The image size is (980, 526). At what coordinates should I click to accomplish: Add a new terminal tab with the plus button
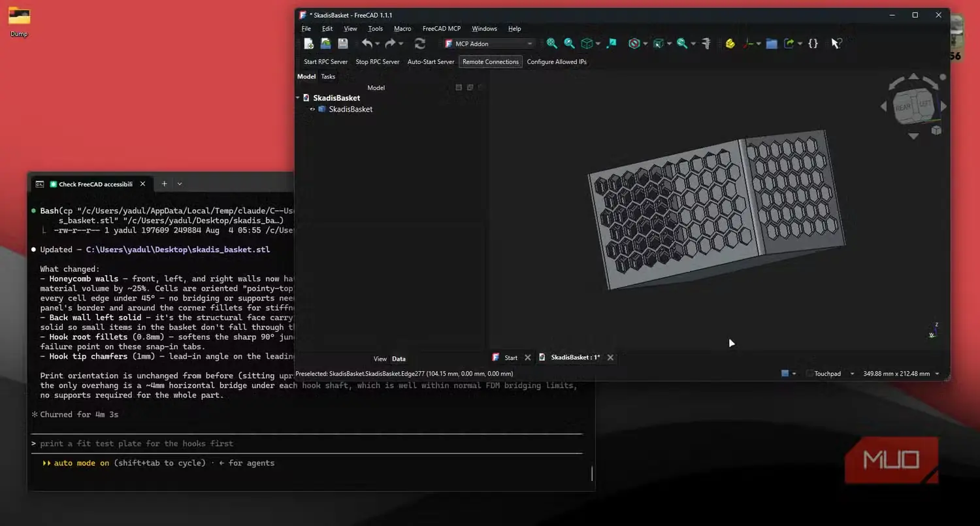click(164, 184)
